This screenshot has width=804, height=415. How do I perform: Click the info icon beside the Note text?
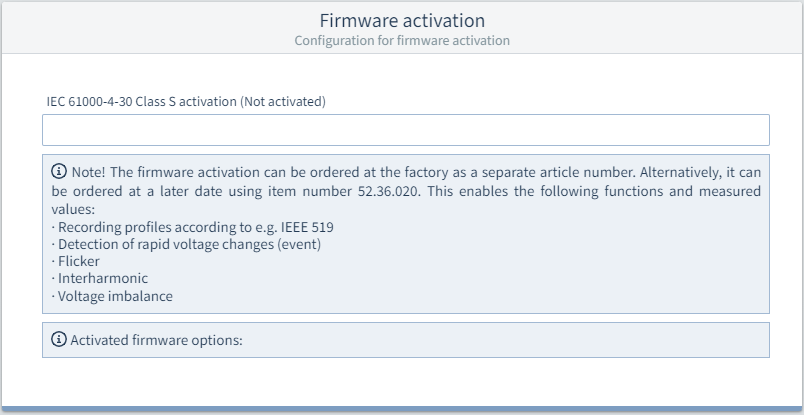pos(59,171)
